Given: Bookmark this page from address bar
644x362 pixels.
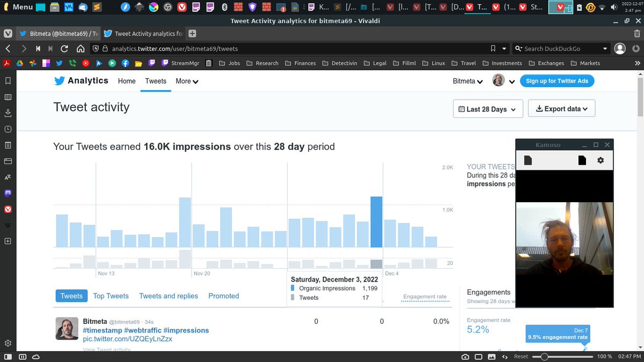Looking at the screenshot, I should tap(493, 48).
